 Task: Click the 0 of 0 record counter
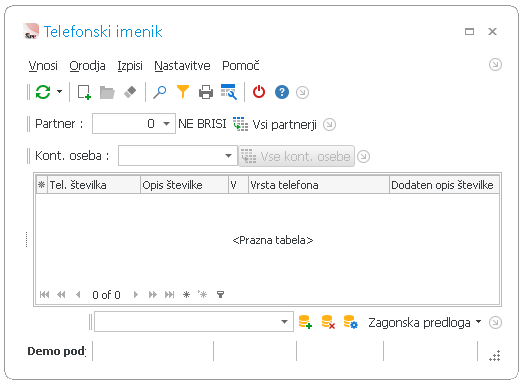pyautogui.click(x=106, y=295)
